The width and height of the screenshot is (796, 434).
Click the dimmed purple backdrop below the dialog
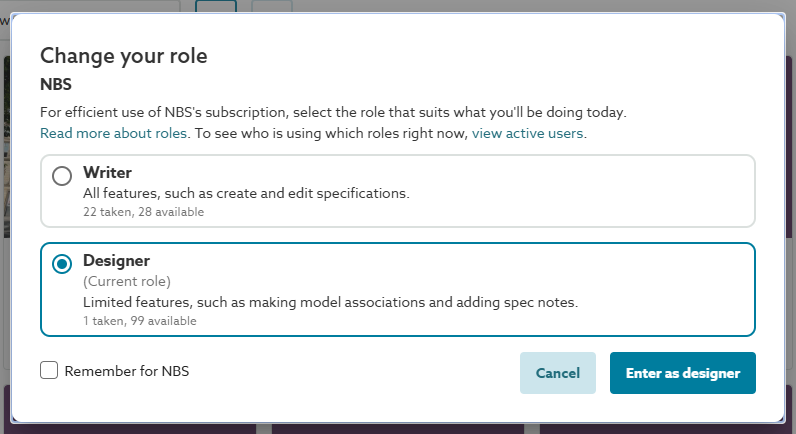pyautogui.click(x=400, y=428)
